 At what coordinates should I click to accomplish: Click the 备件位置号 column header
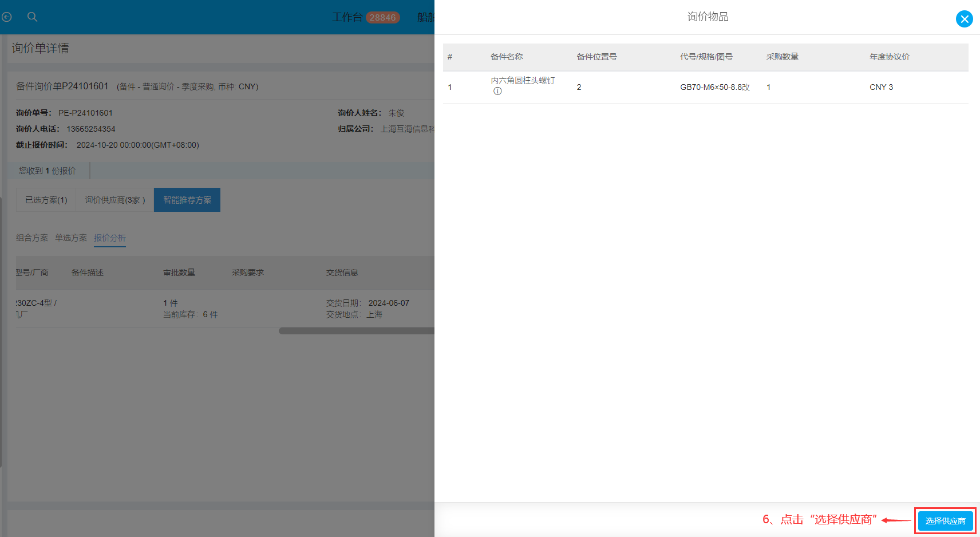tap(596, 57)
